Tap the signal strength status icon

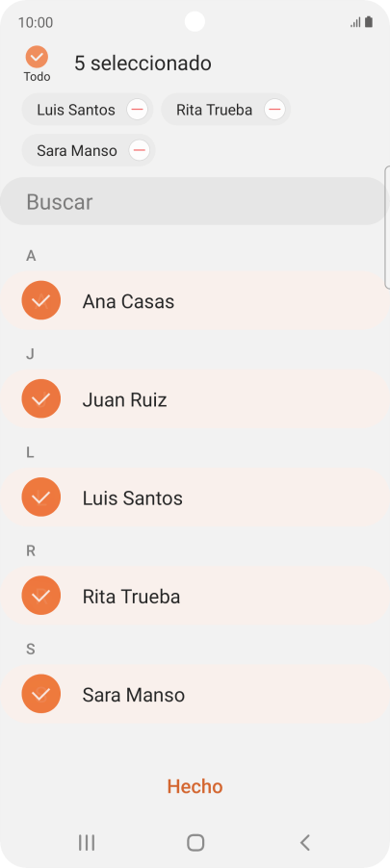(355, 22)
